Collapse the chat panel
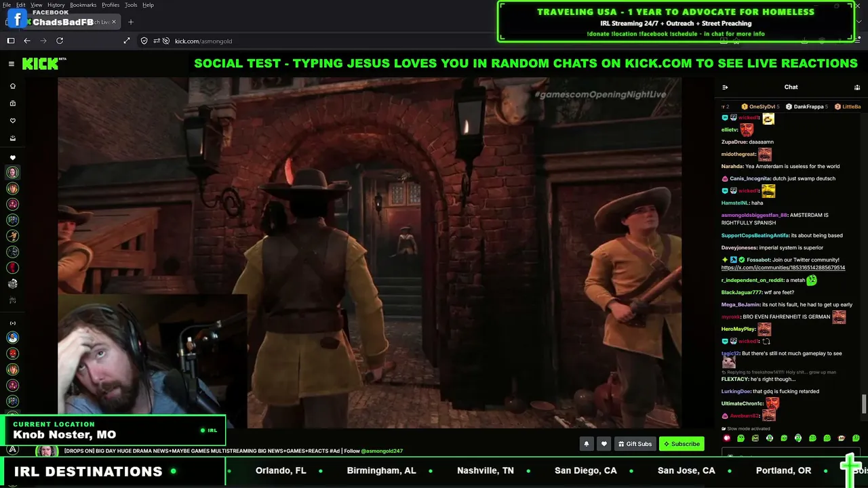Image resolution: width=868 pixels, height=488 pixels. click(x=725, y=87)
